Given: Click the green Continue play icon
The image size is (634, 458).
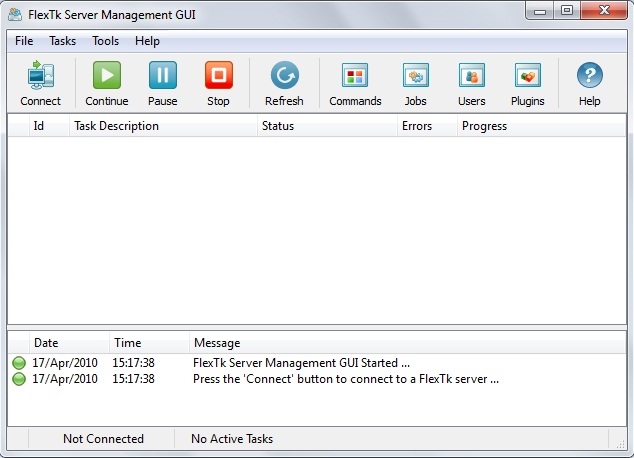Looking at the screenshot, I should point(107,75).
